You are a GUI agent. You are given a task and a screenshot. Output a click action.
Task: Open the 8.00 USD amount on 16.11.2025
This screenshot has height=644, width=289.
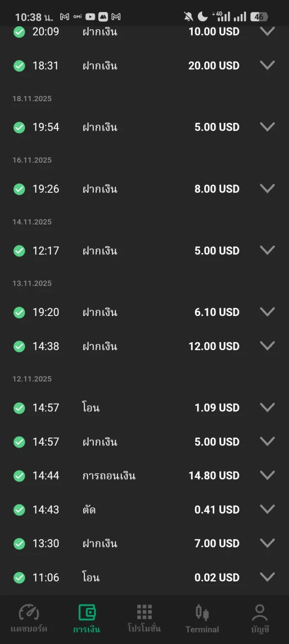[x=217, y=189]
